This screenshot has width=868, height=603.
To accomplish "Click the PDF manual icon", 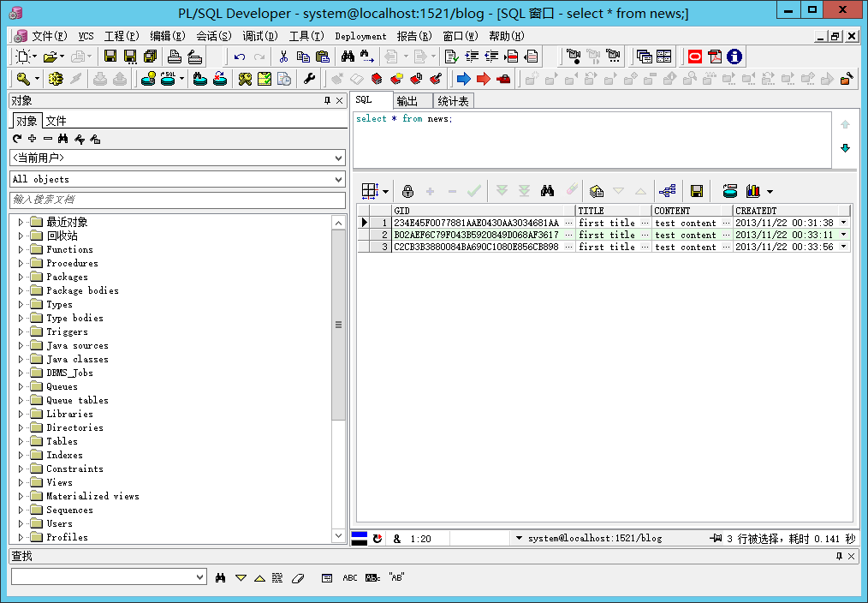I will click(x=715, y=56).
